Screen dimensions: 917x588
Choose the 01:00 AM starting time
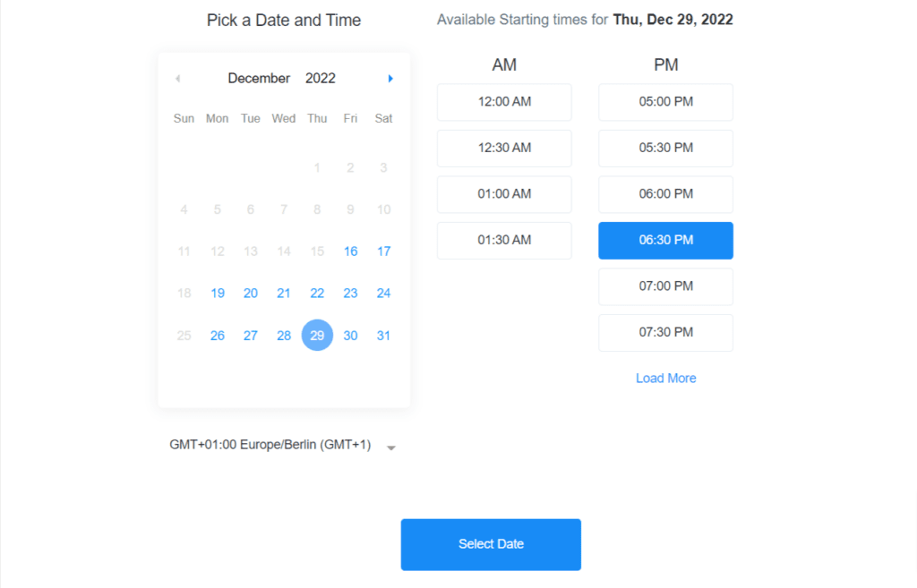tap(504, 194)
